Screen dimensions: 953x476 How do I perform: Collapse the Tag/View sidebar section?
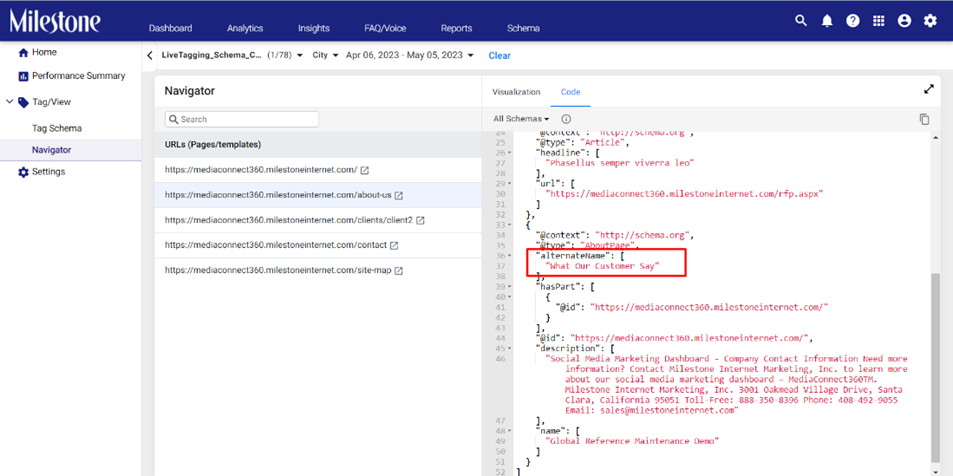click(x=9, y=102)
